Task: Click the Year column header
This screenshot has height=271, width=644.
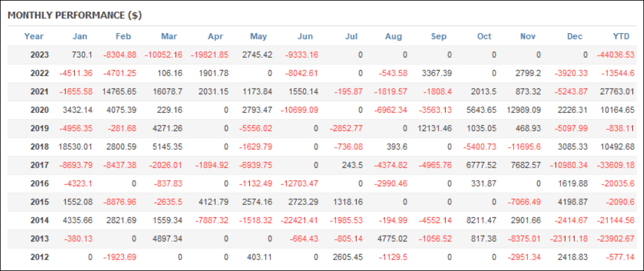Action: [x=34, y=36]
